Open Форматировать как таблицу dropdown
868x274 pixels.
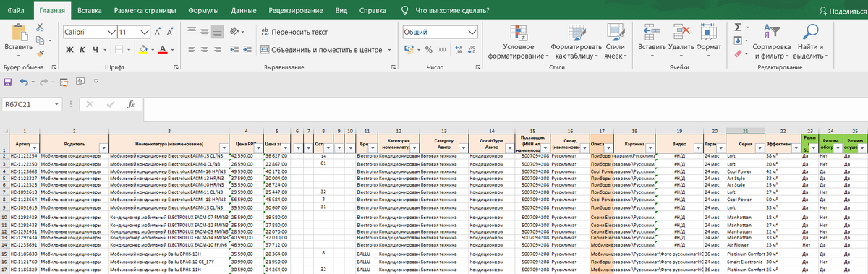pos(576,41)
